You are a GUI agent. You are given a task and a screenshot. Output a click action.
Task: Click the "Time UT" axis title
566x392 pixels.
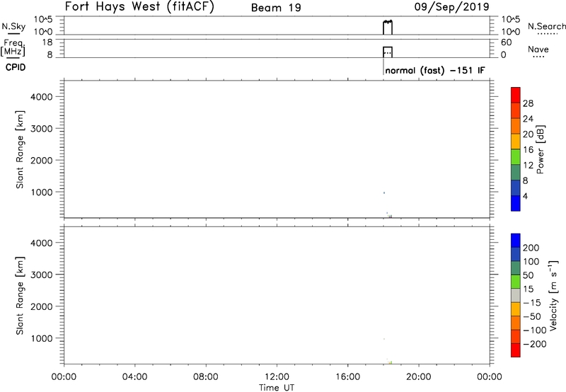tap(277, 388)
